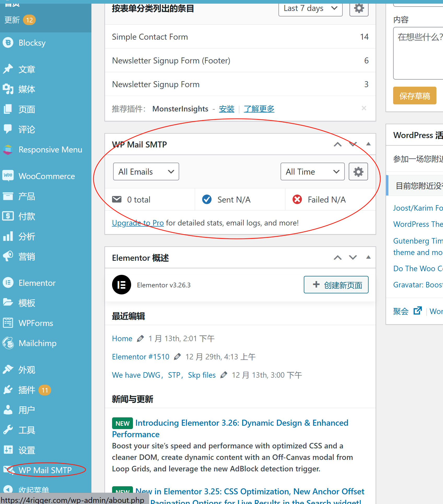Click the 营销 megaphone icon
The height and width of the screenshot is (504, 443).
click(x=8, y=256)
